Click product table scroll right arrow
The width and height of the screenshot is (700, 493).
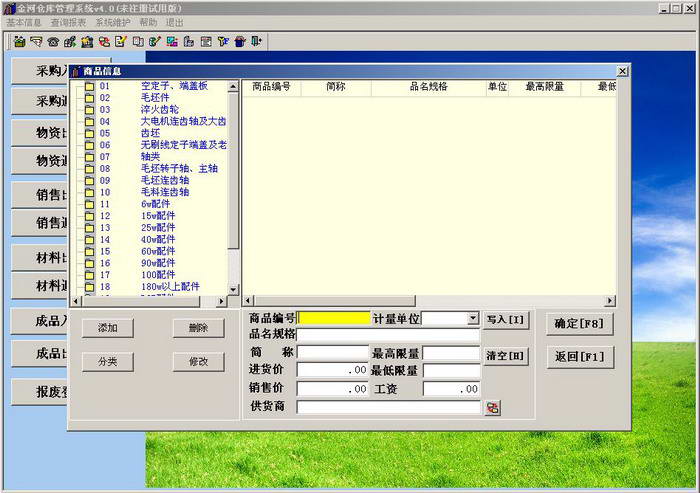[x=610, y=301]
